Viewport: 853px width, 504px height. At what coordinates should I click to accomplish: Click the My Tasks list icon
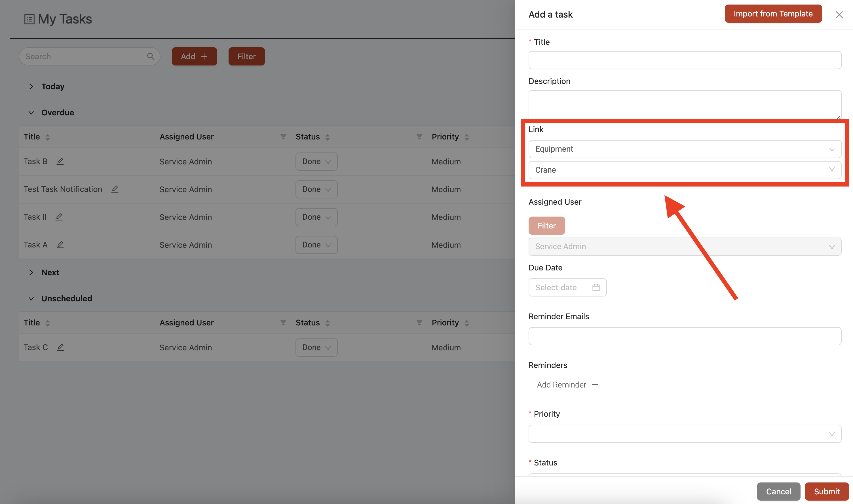pos(29,19)
